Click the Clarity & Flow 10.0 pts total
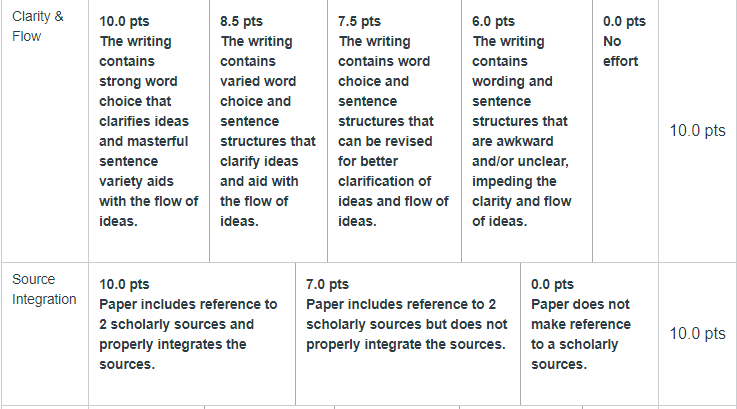This screenshot has width=737, height=409. tap(698, 130)
